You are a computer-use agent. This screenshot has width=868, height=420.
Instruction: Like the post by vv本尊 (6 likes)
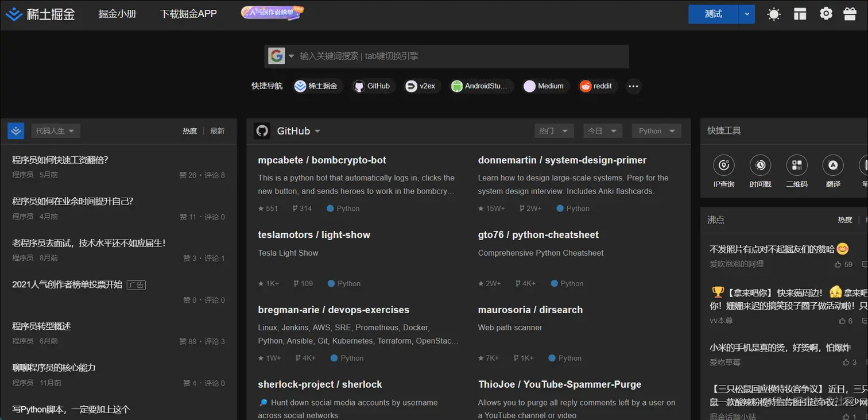tap(846, 321)
